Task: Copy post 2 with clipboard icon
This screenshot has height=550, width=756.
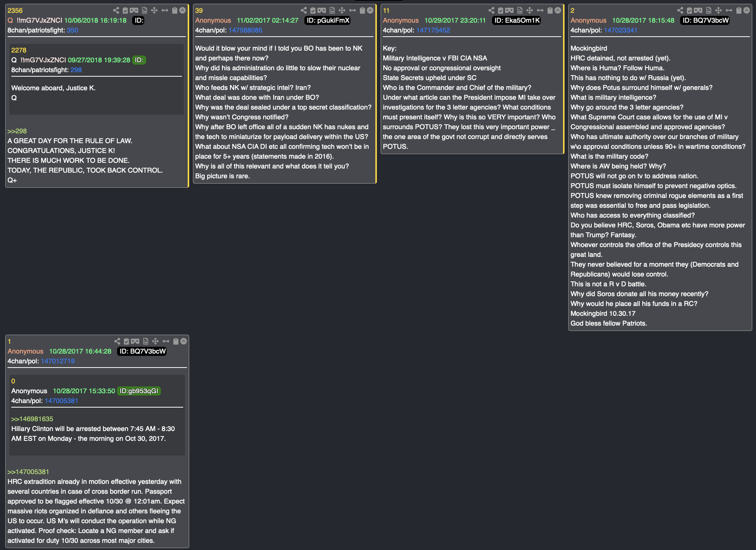Action: [x=739, y=10]
